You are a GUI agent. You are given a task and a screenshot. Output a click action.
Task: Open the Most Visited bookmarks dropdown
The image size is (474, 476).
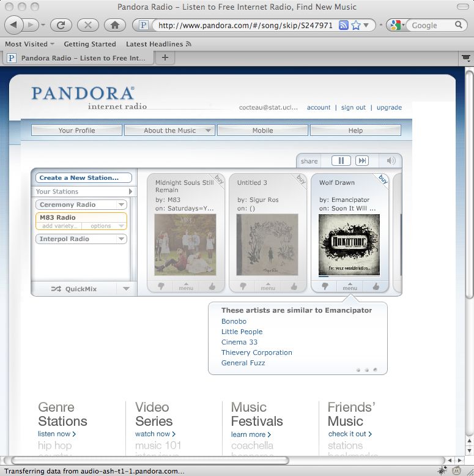(x=29, y=44)
